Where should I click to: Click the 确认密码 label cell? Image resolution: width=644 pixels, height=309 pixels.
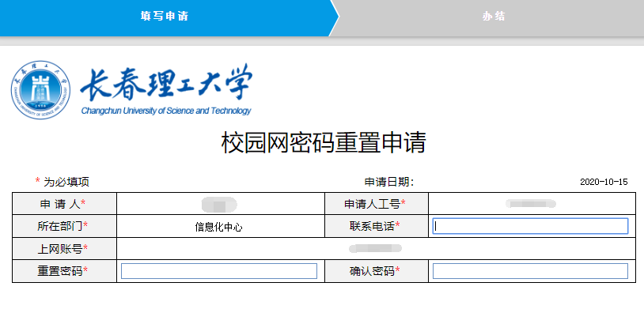pos(377,271)
